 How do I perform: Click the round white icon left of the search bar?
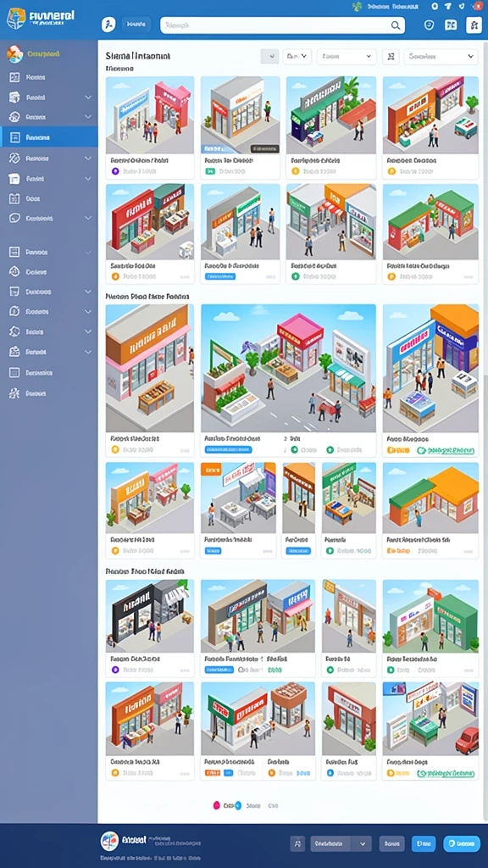coord(108,25)
